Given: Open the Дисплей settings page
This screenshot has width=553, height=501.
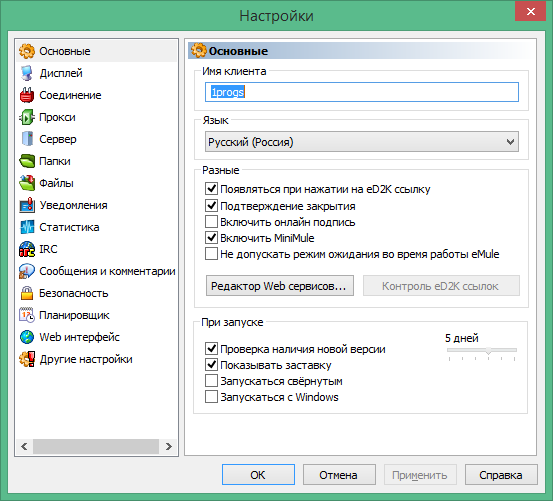Looking at the screenshot, I should (x=61, y=73).
